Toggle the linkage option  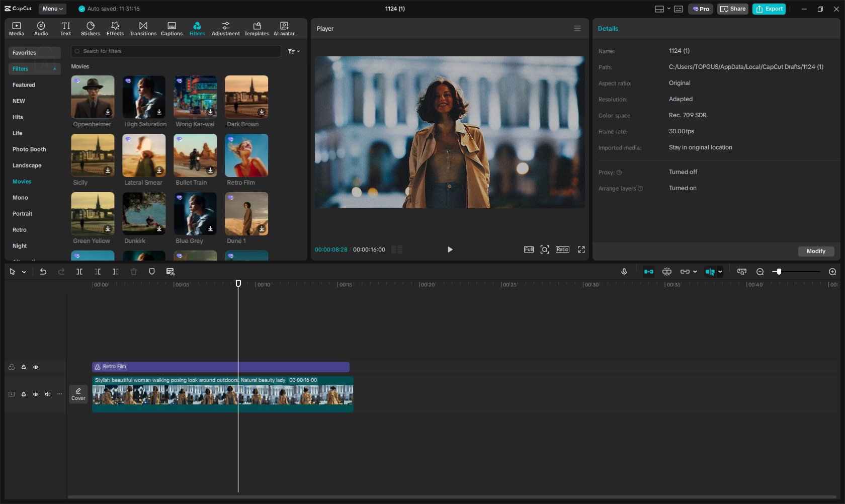point(685,272)
